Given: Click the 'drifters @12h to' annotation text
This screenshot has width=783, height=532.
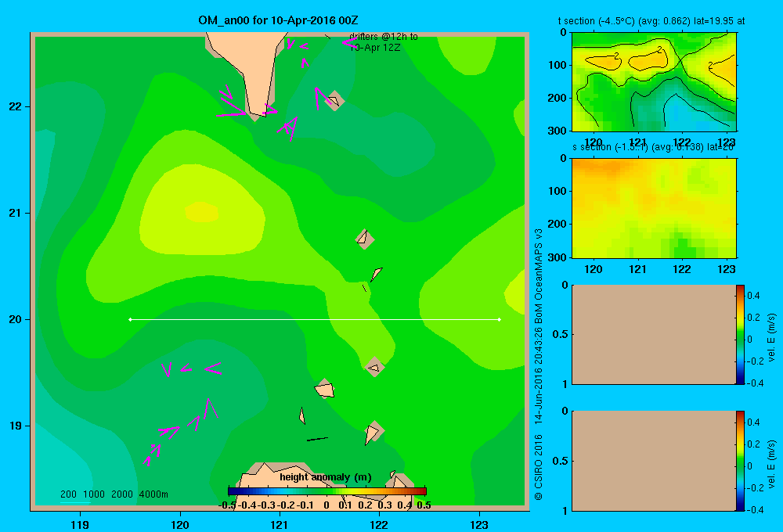Looking at the screenshot, I should (384, 37).
